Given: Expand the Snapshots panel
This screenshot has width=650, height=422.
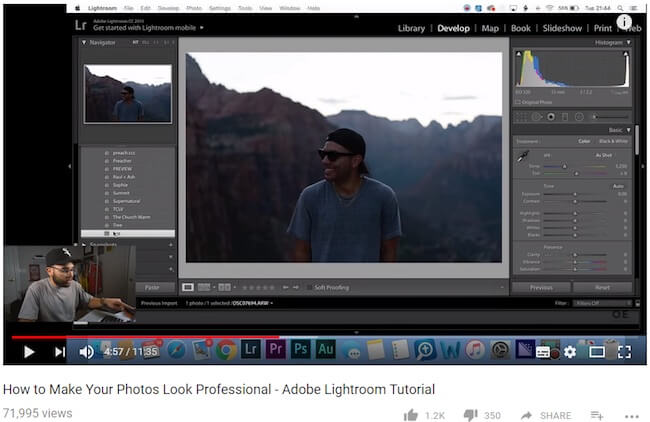Looking at the screenshot, I should pyautogui.click(x=84, y=245).
